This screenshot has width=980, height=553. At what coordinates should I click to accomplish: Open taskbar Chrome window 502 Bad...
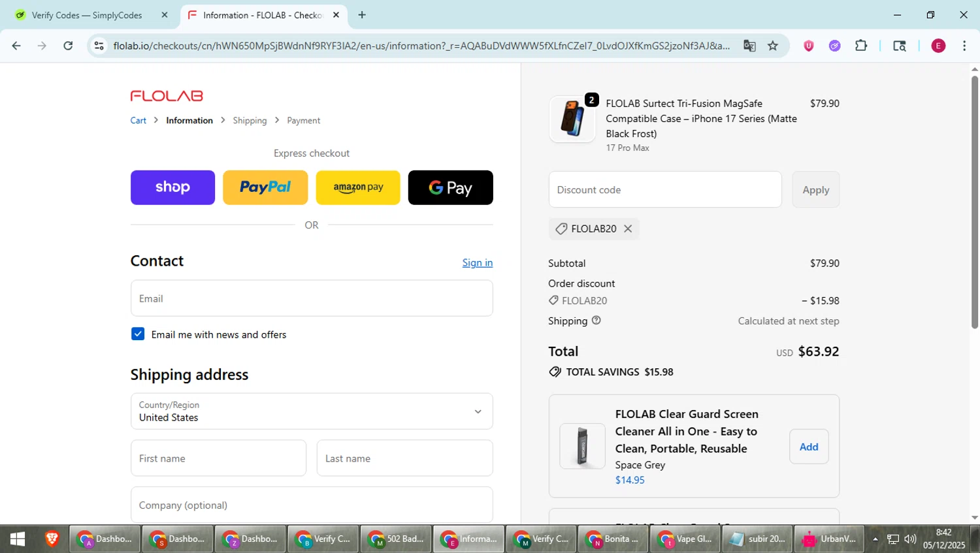[x=395, y=539]
